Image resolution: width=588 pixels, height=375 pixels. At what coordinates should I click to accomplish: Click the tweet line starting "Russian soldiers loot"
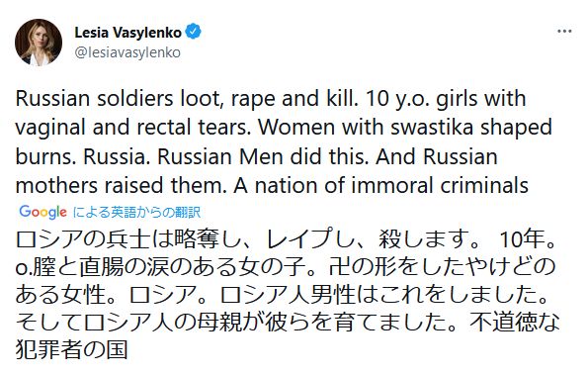click(x=271, y=99)
